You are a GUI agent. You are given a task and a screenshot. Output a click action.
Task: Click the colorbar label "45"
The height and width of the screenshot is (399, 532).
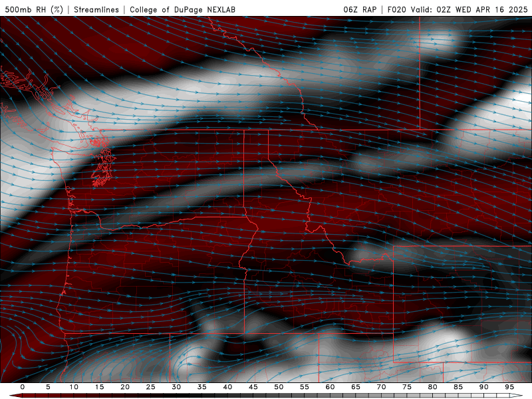click(x=253, y=387)
